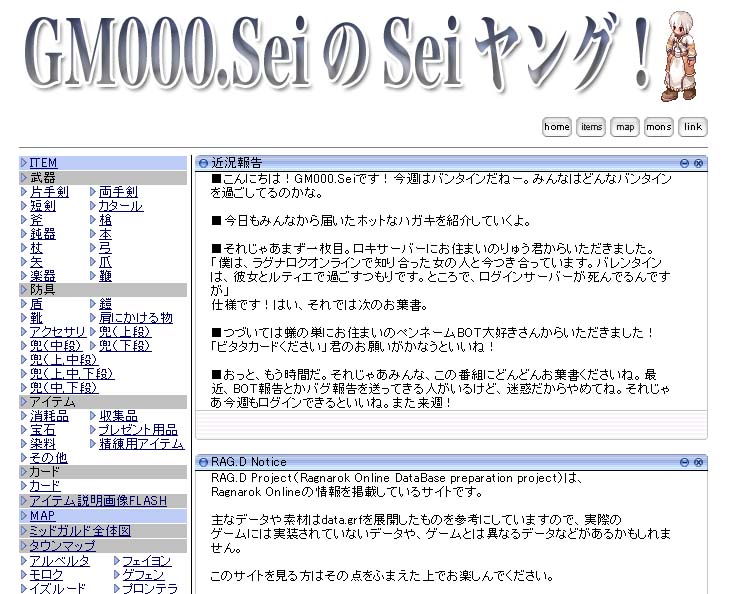
Task: Open the 盾 armor link
Action: pyautogui.click(x=36, y=304)
